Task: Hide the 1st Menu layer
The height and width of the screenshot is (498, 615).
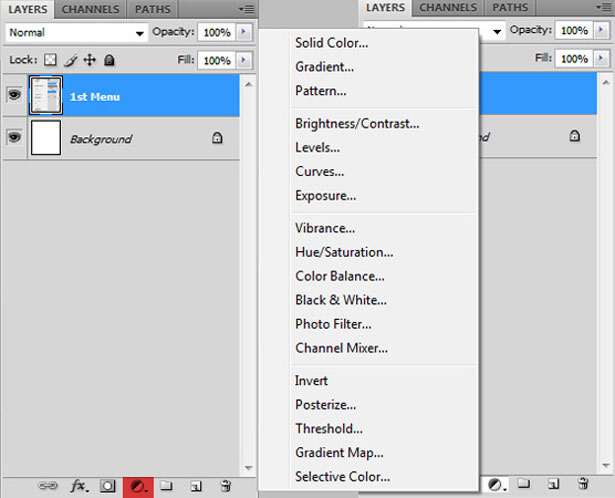Action: (14, 95)
